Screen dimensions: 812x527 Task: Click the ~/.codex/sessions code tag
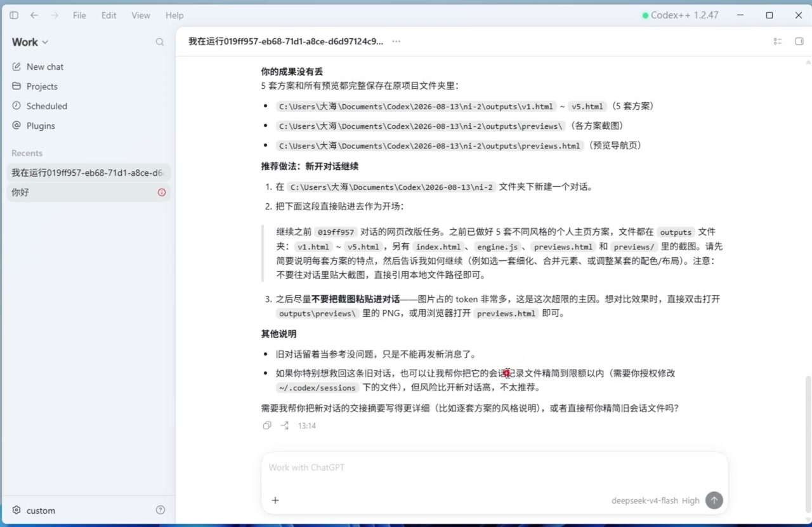coord(317,388)
